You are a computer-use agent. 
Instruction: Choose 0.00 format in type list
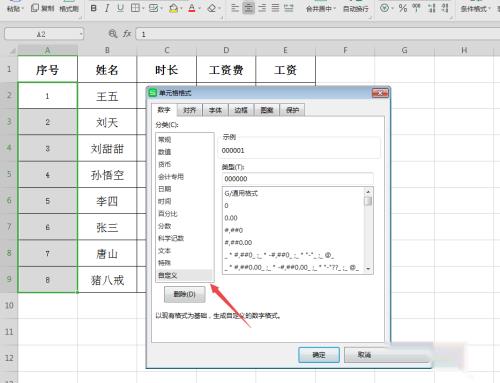(x=294, y=218)
